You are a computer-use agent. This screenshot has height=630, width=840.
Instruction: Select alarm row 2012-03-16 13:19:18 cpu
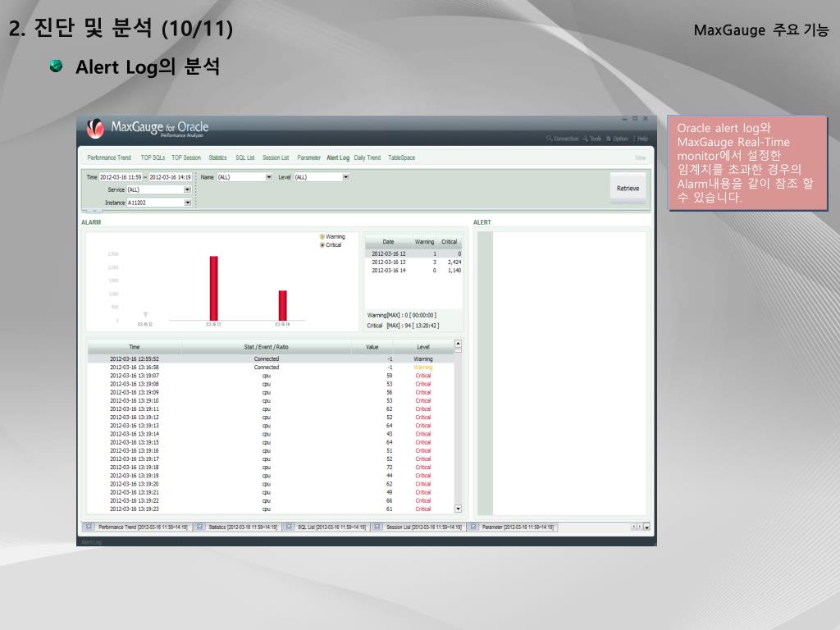271,467
